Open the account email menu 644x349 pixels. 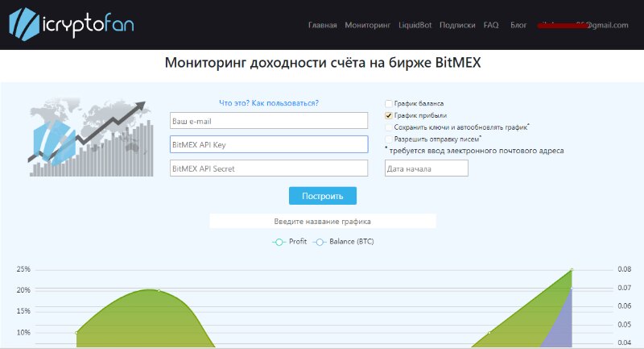coord(583,26)
